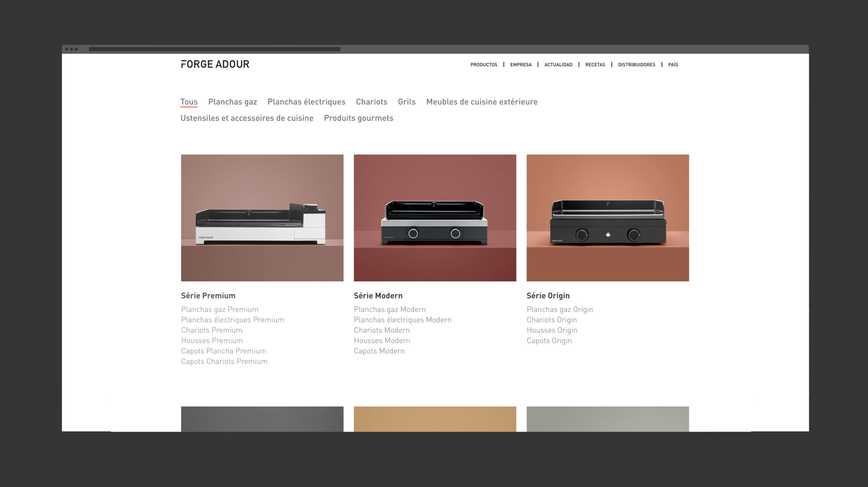Open the PRODUCTOS menu
868x487 pixels.
(484, 64)
